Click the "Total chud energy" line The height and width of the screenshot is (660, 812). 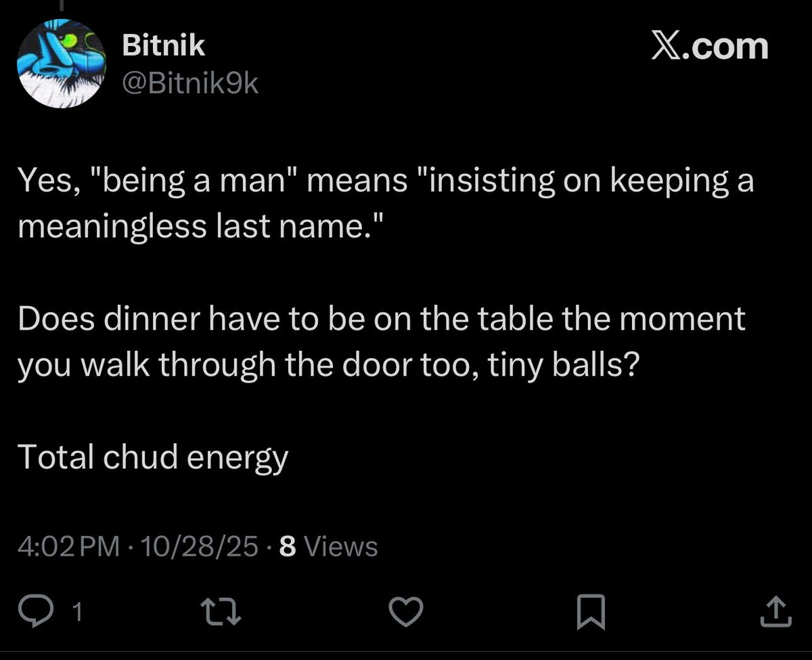tap(153, 458)
